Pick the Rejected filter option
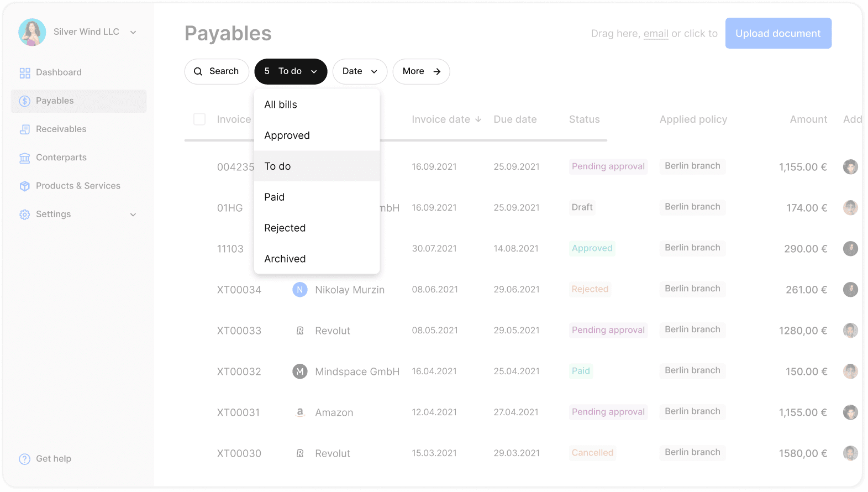 (317, 228)
